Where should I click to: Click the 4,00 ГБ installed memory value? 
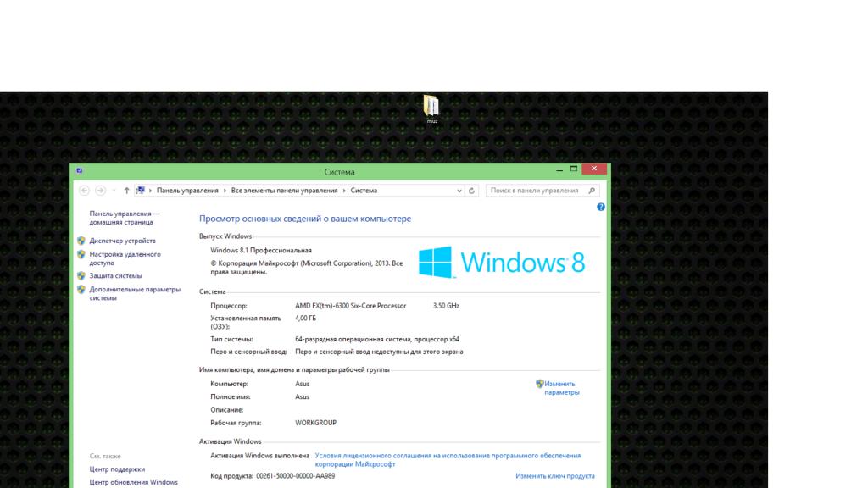(x=305, y=319)
